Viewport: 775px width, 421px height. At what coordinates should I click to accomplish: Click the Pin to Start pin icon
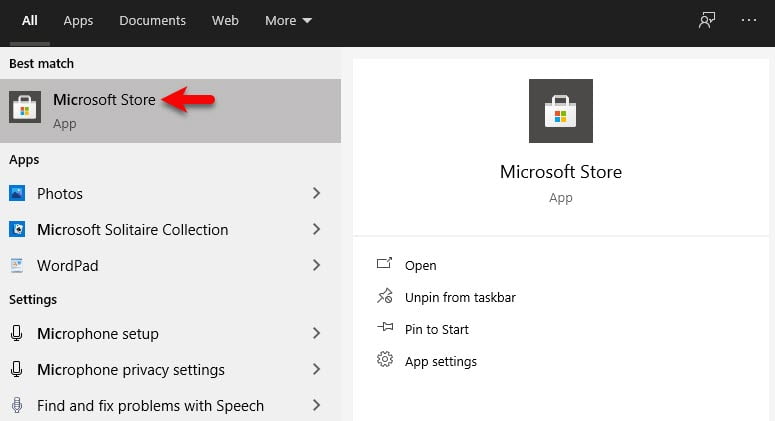[x=385, y=328]
